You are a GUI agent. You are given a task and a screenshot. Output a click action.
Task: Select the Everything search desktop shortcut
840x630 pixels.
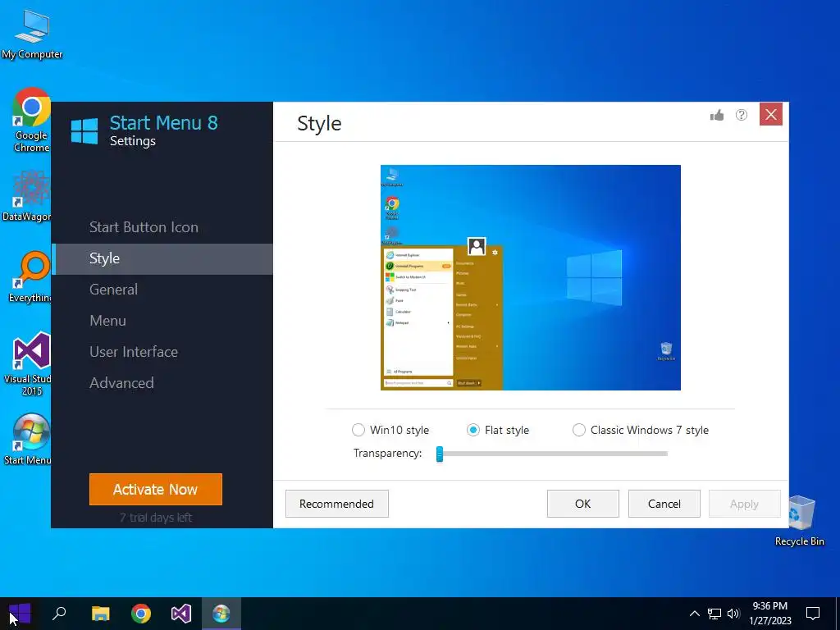(30, 277)
